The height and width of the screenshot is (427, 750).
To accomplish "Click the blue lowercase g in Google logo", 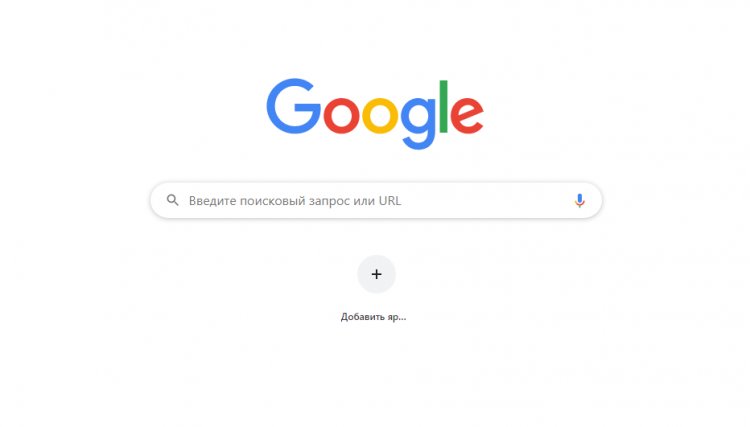I will [418, 122].
